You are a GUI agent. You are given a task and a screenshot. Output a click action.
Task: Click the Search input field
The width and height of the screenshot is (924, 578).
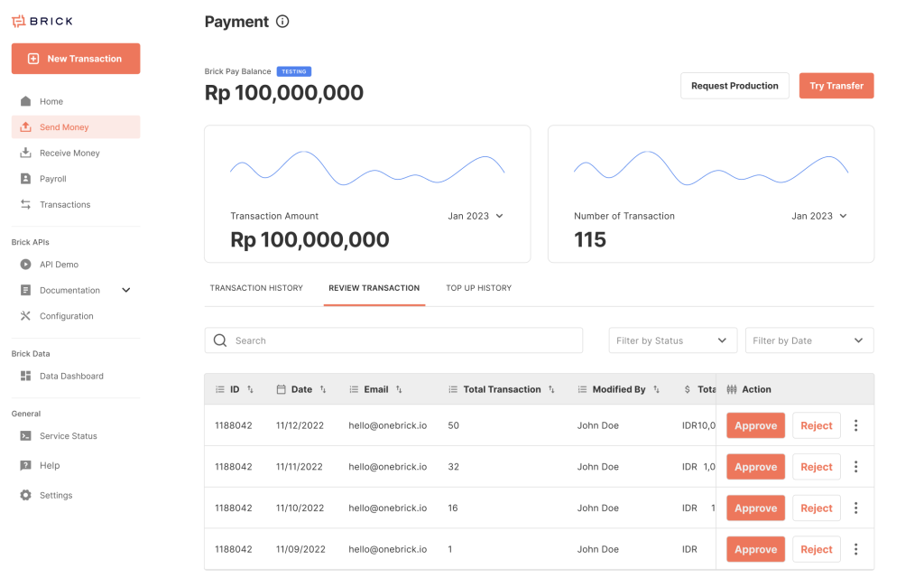(x=393, y=340)
